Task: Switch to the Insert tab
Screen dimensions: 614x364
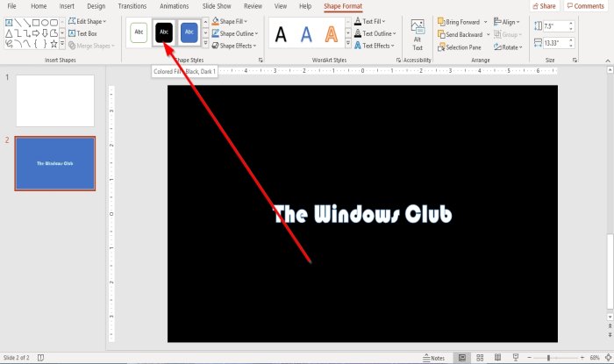Action: pos(67,6)
